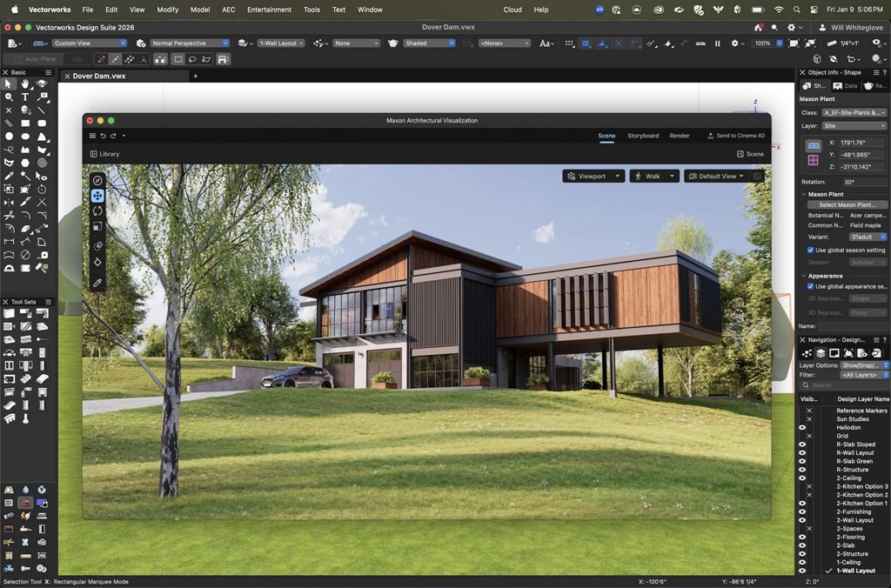
Task: Hide the 2-Flooring layer
Action: point(802,537)
